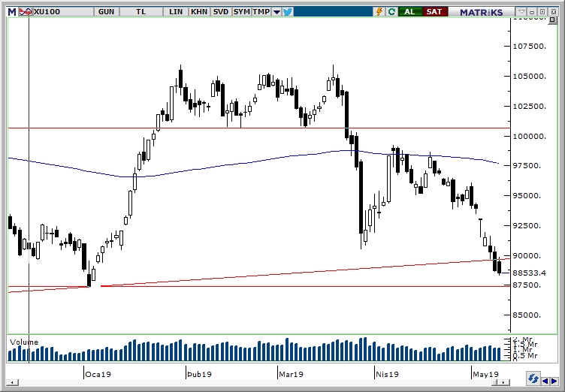Open the window menu triangle dropdown
Screen dimensions: 565x392
coord(521,12)
